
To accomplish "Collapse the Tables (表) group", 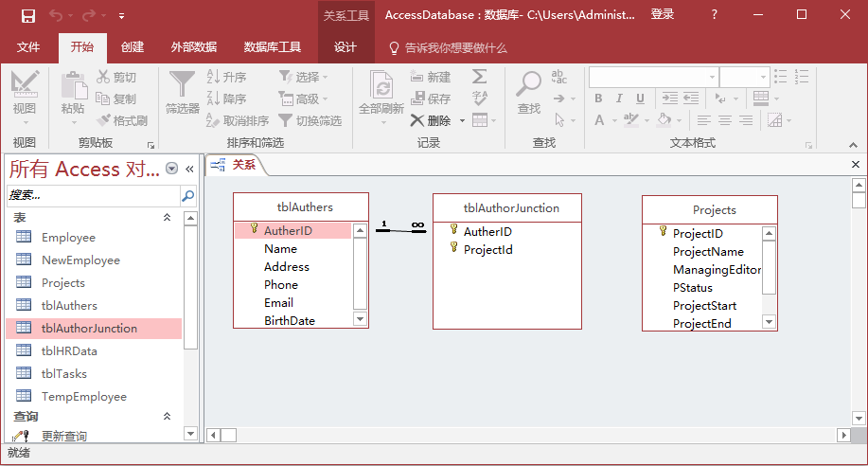I will coord(167,218).
